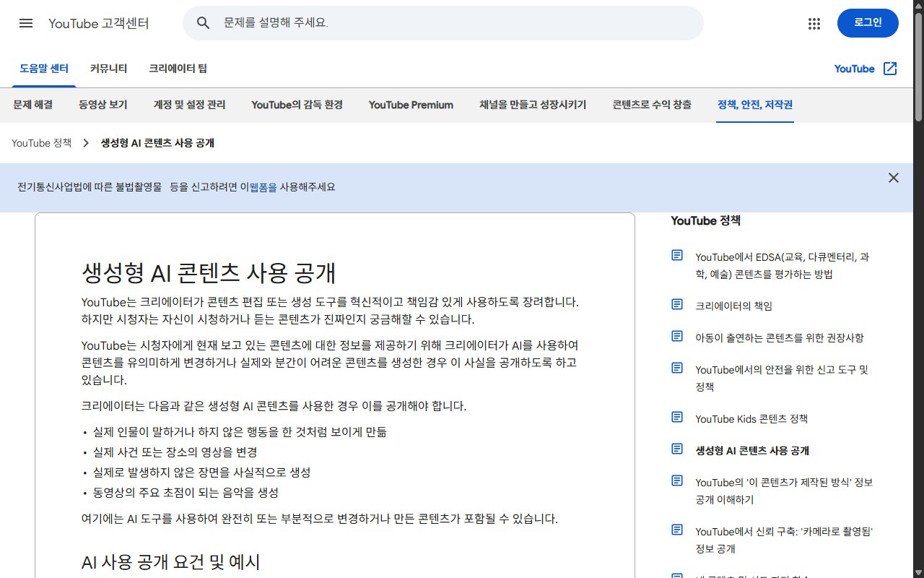
Task: Click the icon beside YouTube Kids 콘텐츠 정책
Action: [677, 417]
